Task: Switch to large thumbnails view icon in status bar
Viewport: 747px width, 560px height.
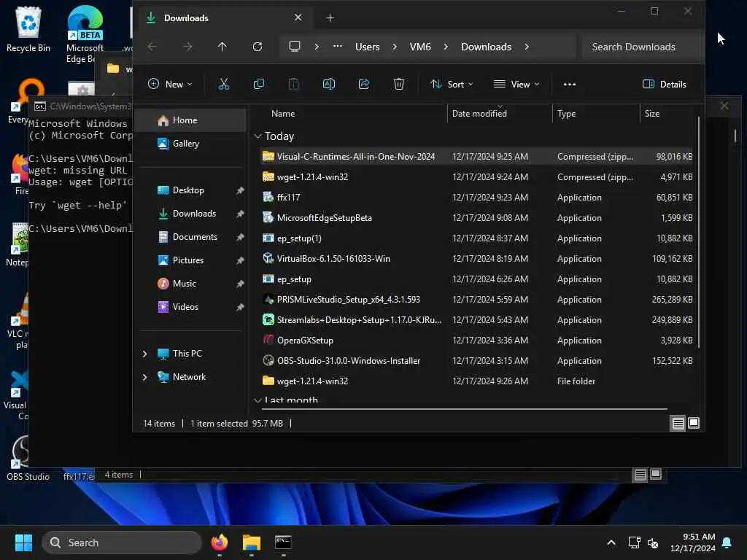Action: (694, 423)
